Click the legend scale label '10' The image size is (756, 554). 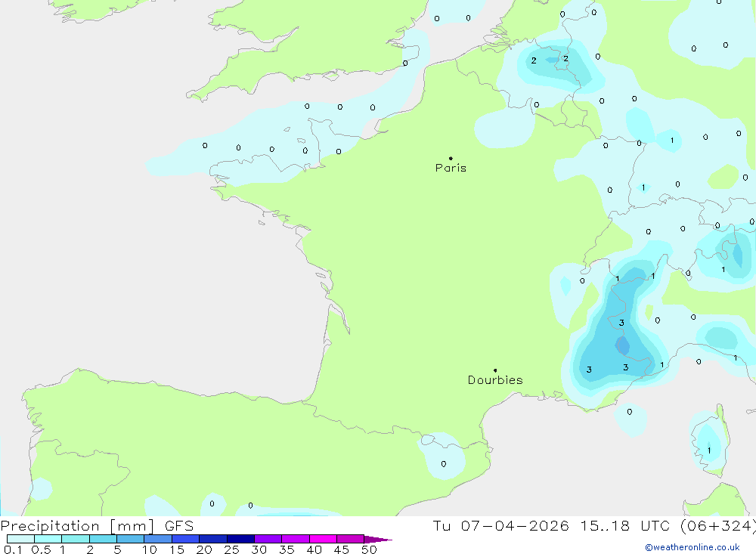point(150,549)
